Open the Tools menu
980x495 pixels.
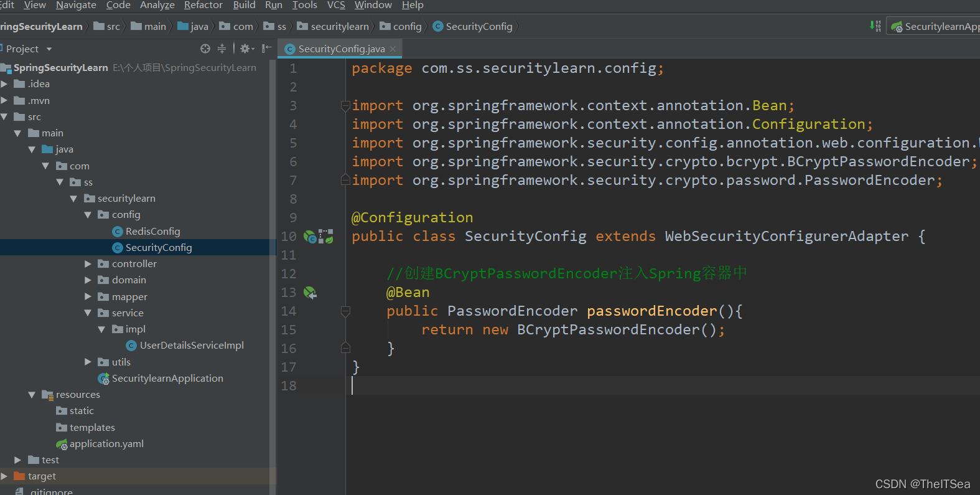tap(305, 5)
